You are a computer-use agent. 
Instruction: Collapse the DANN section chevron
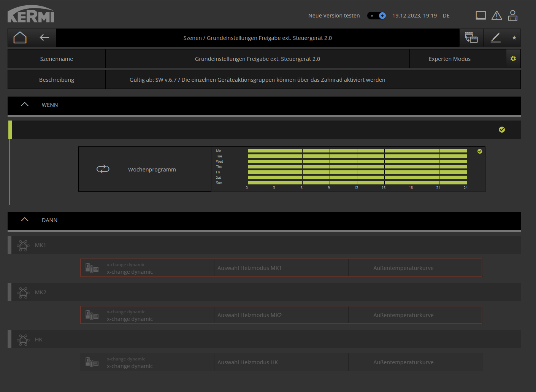[25, 220]
